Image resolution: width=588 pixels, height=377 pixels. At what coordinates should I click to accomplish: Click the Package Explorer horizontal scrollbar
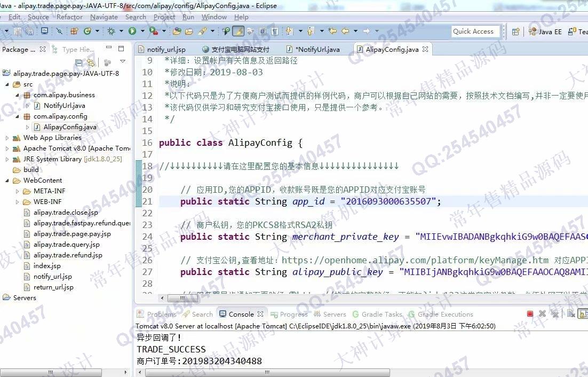(x=51, y=373)
